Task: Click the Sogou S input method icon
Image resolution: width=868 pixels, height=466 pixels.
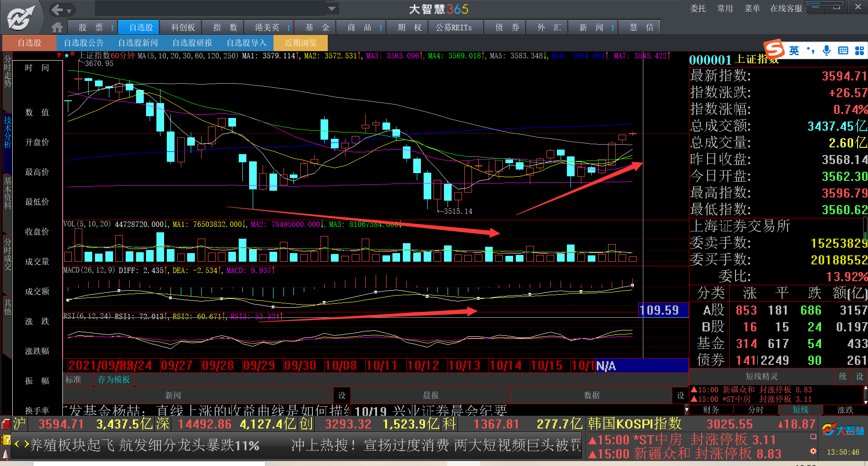Action: pos(774,50)
